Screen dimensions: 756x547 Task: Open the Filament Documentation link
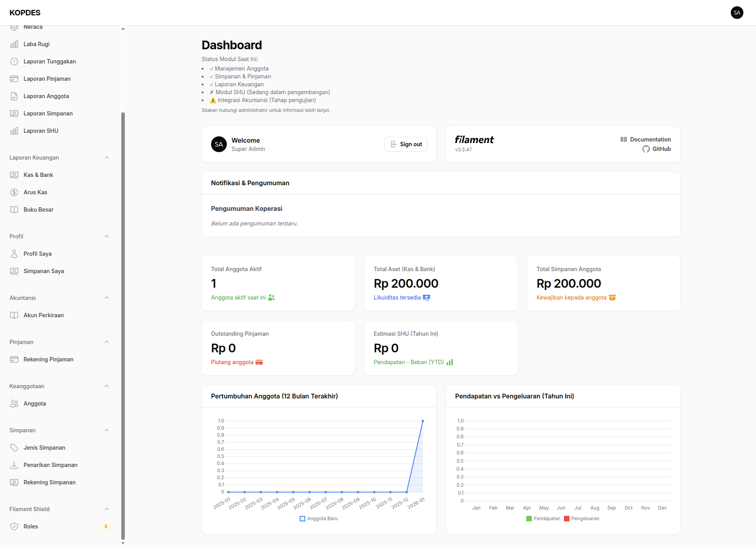(650, 139)
